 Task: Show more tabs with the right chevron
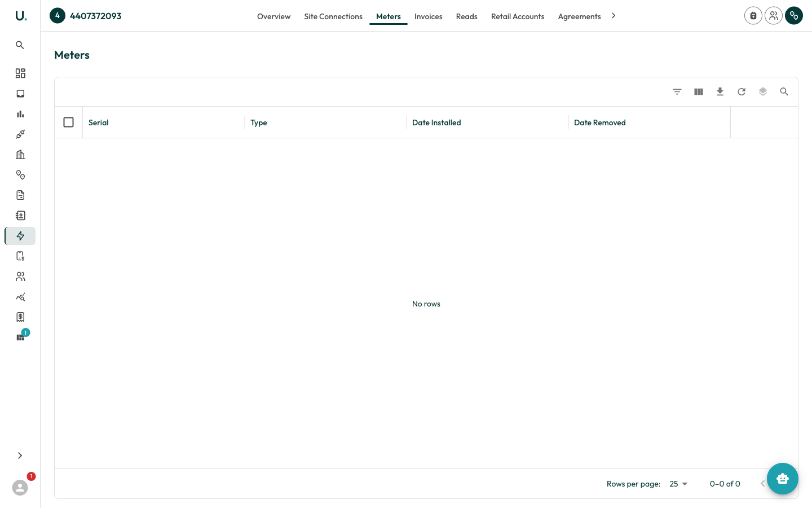tap(614, 16)
